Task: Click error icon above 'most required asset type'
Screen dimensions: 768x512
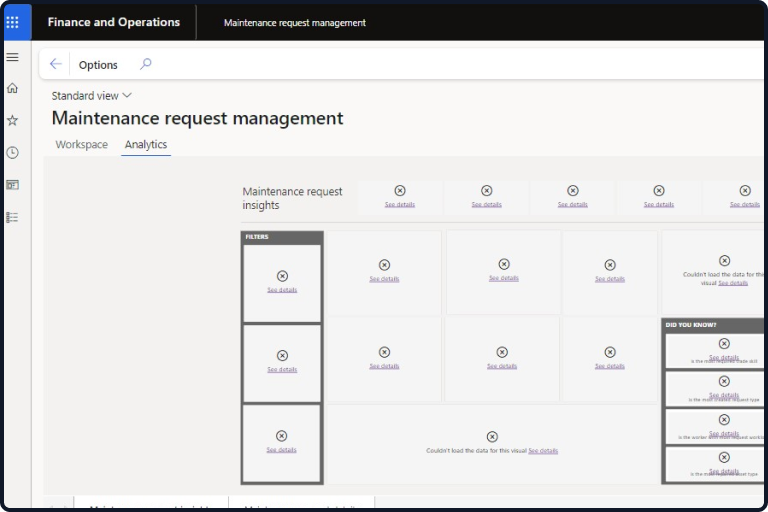Action: [x=724, y=457]
